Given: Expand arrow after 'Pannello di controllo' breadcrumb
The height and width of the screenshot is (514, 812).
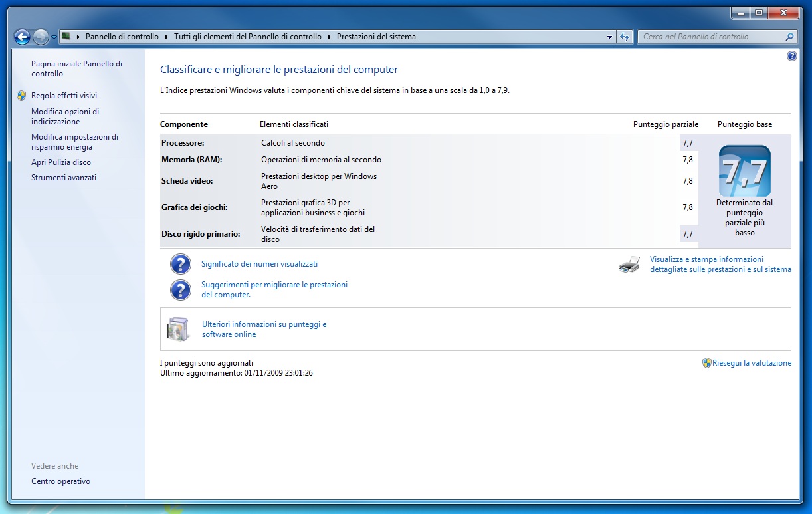Looking at the screenshot, I should click(166, 37).
